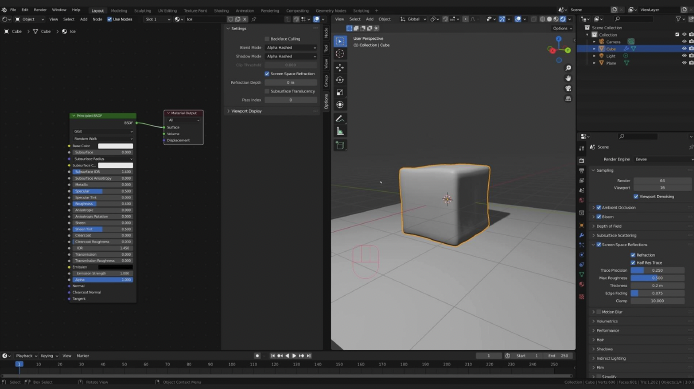694x389 pixels.
Task: Open the Slot 1 material slot dropdown
Action: pyautogui.click(x=157, y=19)
